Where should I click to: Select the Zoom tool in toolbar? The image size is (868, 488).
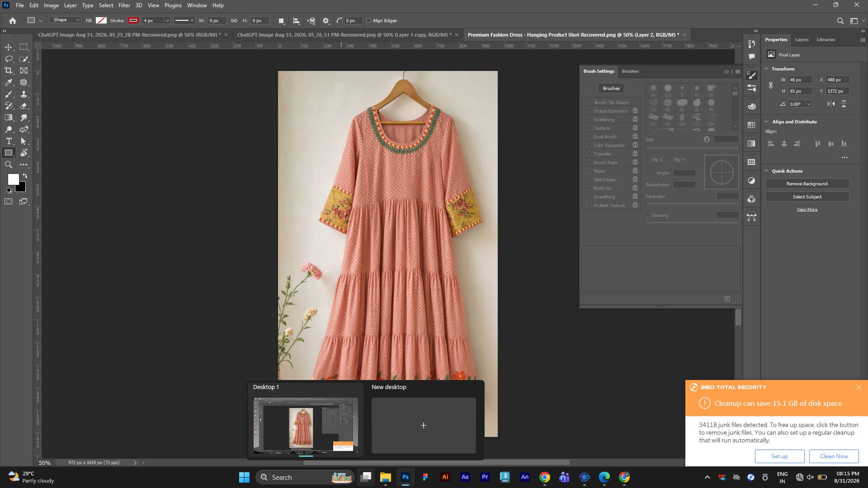[x=9, y=164]
